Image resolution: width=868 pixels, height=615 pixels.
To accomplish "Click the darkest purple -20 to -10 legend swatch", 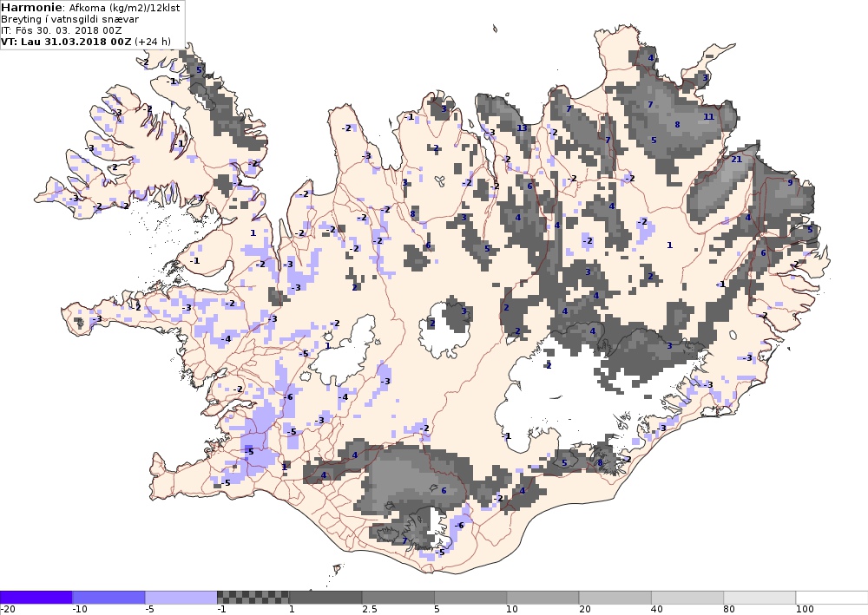I will pyautogui.click(x=36, y=598).
